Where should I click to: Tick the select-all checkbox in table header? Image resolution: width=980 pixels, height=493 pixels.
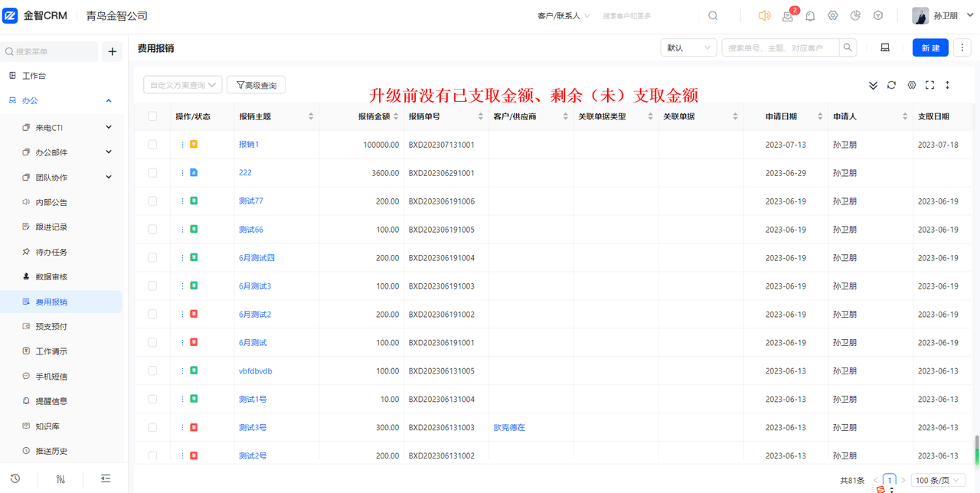coord(152,116)
